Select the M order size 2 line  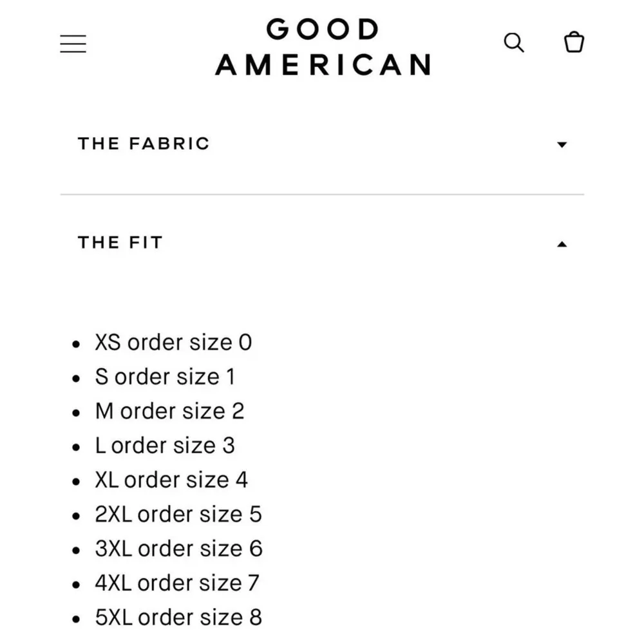(169, 411)
